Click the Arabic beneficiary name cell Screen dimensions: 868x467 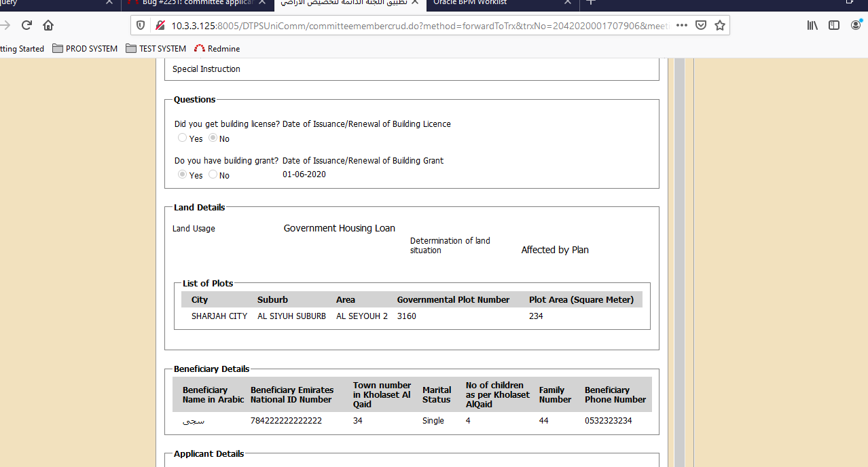click(194, 421)
